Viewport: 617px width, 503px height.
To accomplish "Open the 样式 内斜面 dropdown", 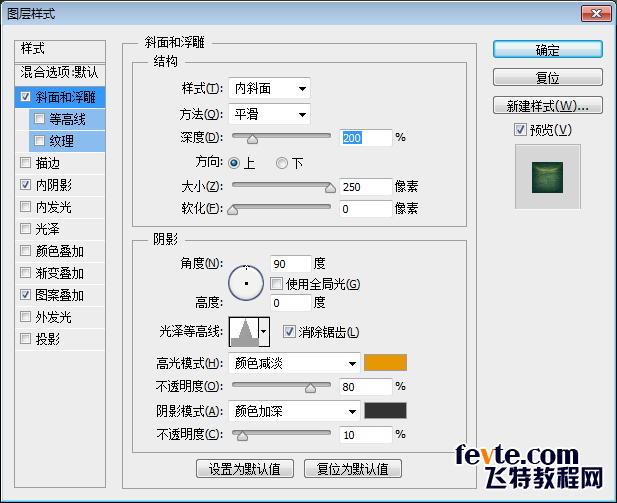I will (x=269, y=88).
